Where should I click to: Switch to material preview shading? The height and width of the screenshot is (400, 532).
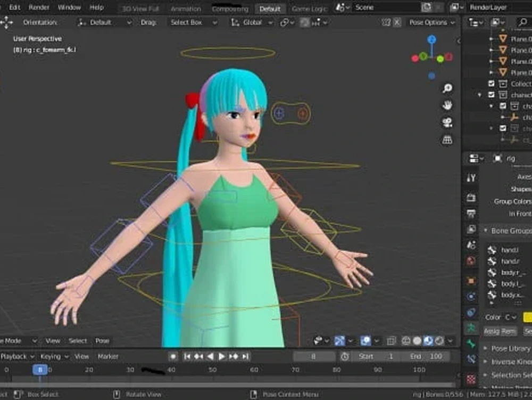tap(428, 340)
